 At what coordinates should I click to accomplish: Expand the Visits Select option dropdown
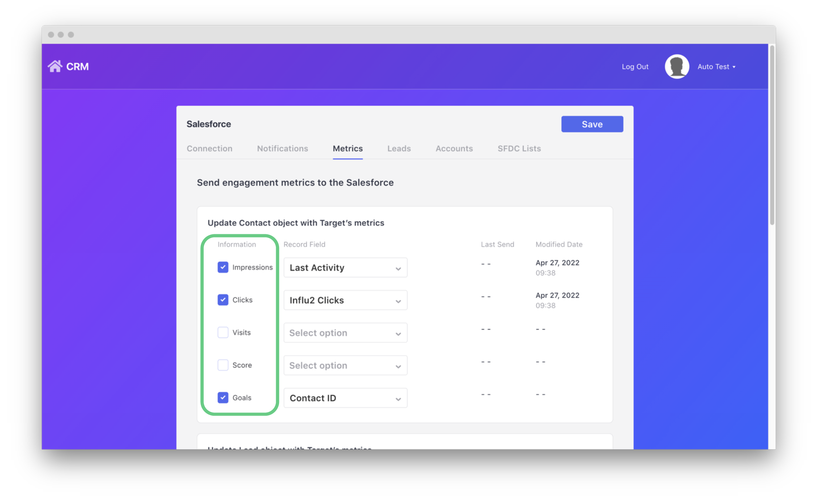tap(345, 333)
